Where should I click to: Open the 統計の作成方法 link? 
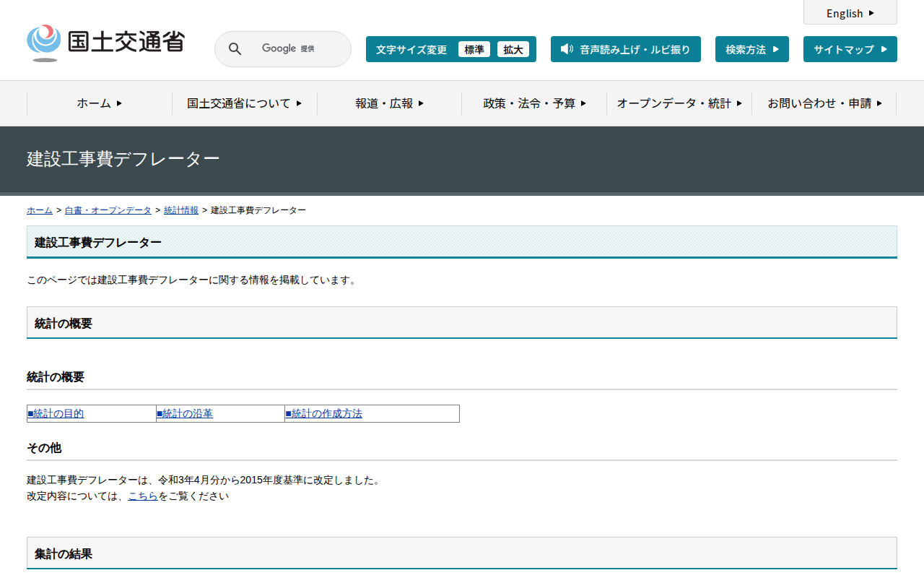tap(324, 414)
